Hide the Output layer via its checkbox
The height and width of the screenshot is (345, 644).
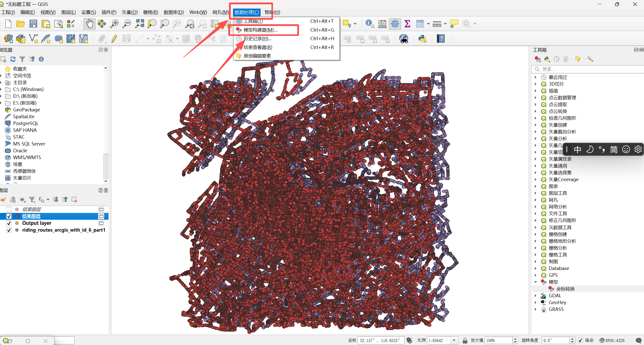coord(9,223)
